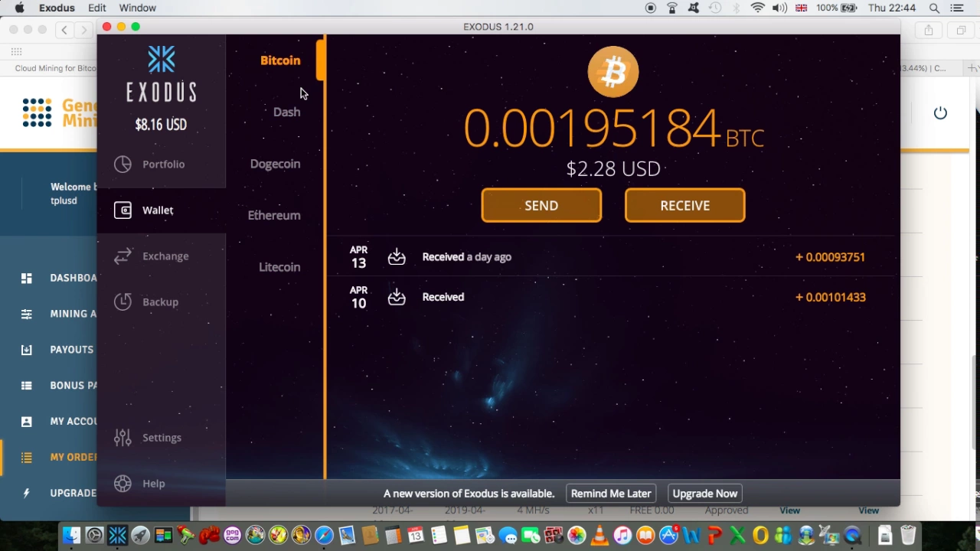Click the Help lifebuoy icon

pyautogui.click(x=122, y=483)
